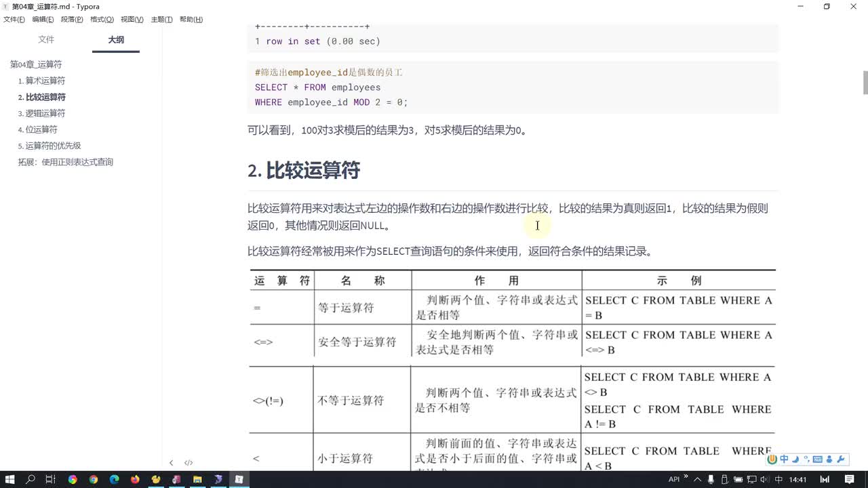The width and height of the screenshot is (868, 488).
Task: Open IME settings wrench icon
Action: pyautogui.click(x=841, y=459)
